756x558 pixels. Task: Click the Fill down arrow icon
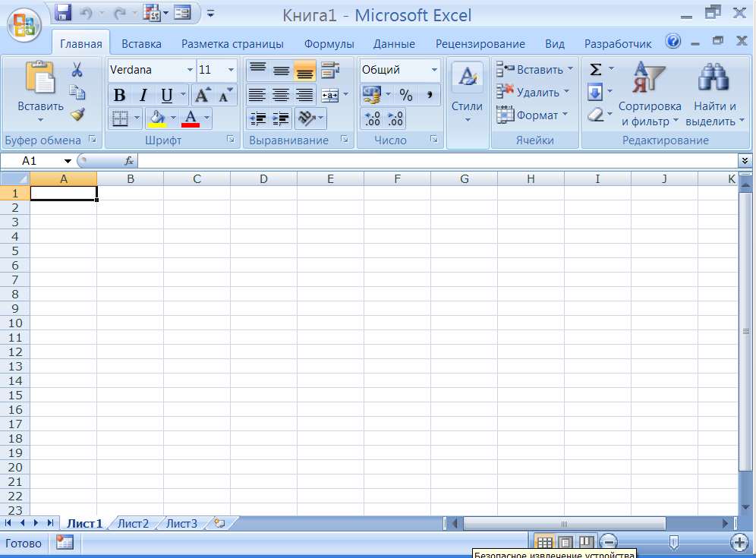tap(595, 92)
